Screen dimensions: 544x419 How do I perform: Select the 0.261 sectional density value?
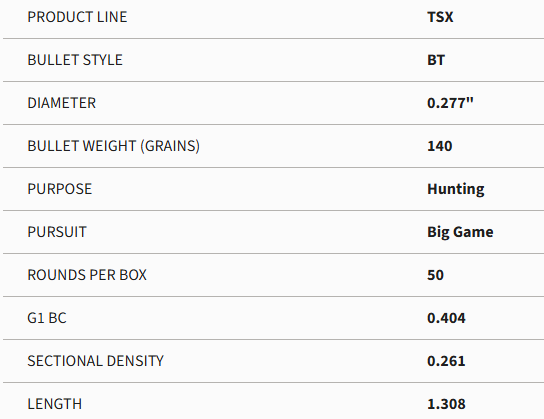446,361
